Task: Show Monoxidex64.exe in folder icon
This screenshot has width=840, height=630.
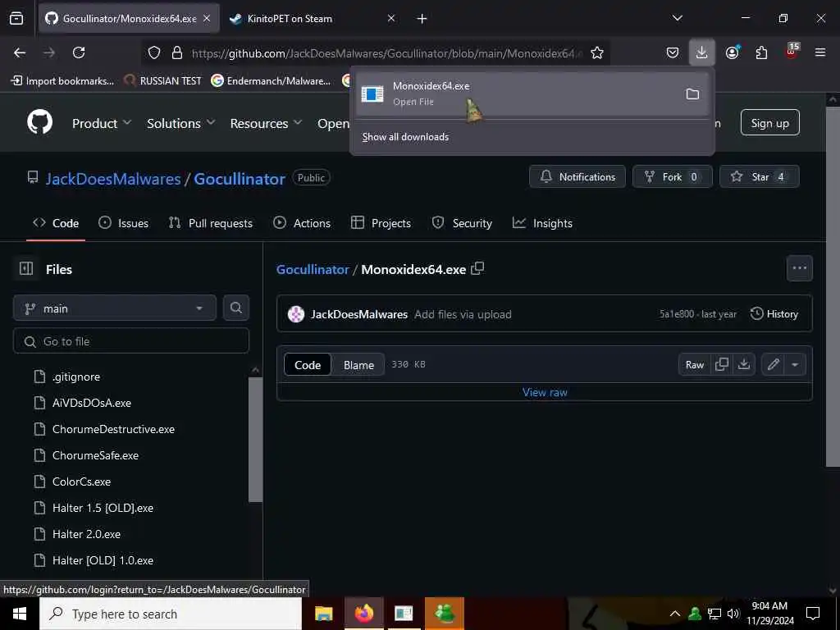Action: click(692, 94)
